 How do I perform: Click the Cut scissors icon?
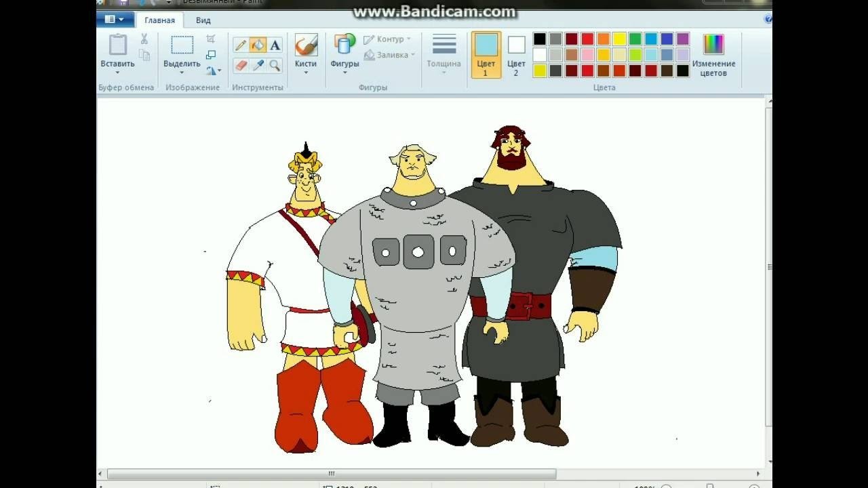(x=144, y=39)
